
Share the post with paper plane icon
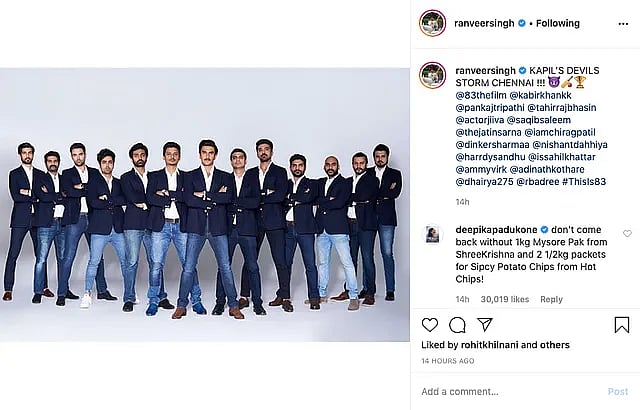(484, 325)
